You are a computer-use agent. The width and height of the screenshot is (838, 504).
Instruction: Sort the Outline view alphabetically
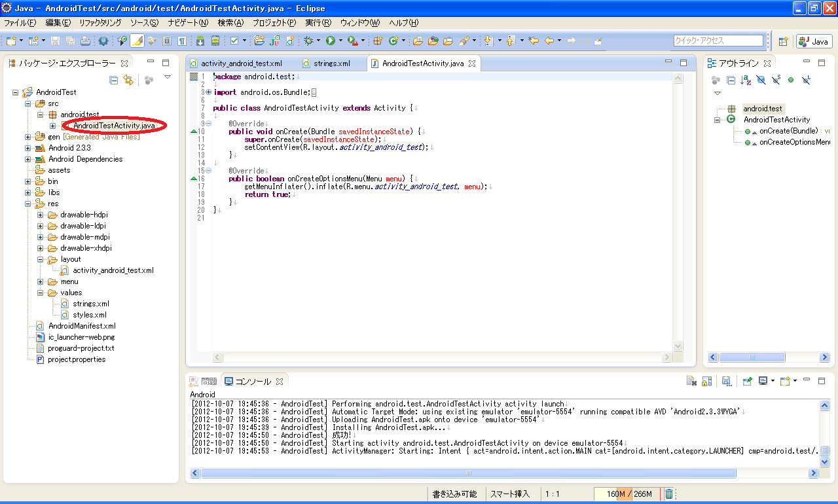click(x=745, y=80)
